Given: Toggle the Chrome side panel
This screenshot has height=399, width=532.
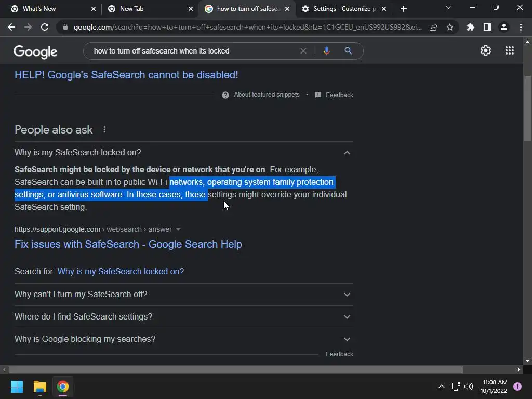Looking at the screenshot, I should 487,27.
